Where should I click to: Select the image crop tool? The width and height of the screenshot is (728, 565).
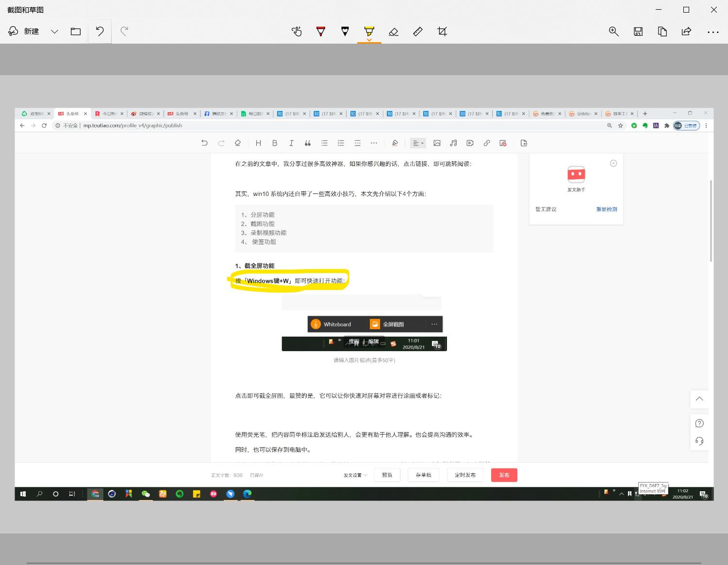[442, 32]
